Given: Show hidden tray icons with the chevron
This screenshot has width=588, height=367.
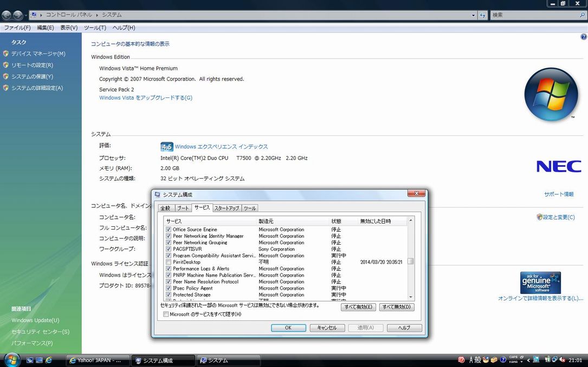Looking at the screenshot, I should click(528, 361).
